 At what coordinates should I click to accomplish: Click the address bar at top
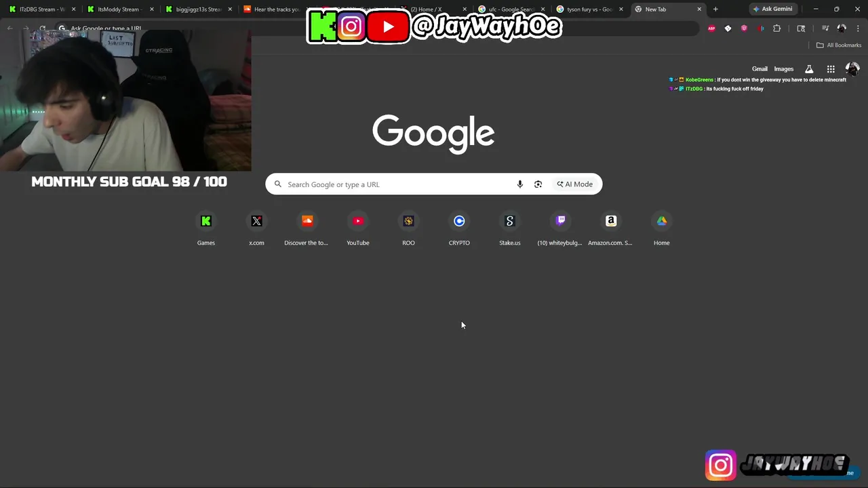376,28
